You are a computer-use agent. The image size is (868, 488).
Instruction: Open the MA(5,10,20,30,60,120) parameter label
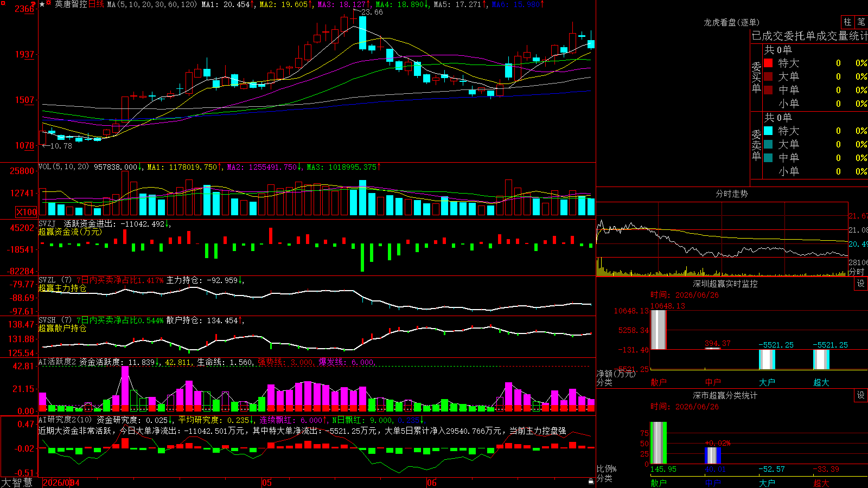[152, 4]
